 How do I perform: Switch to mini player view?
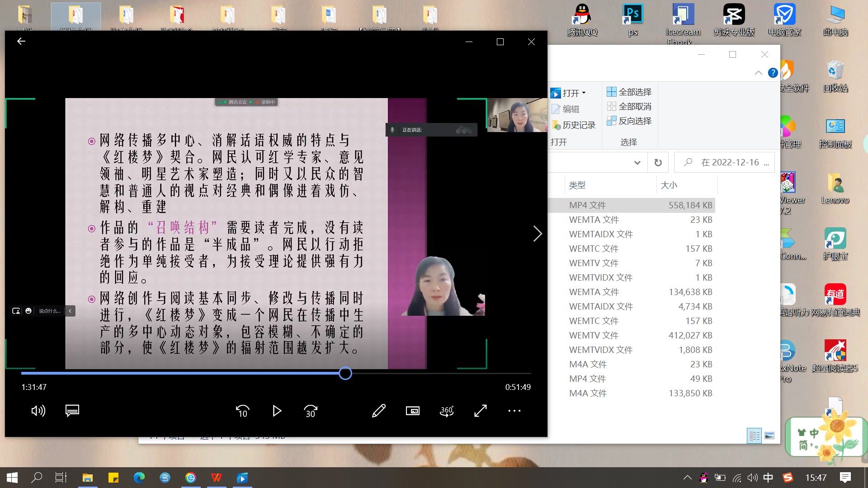point(412,411)
